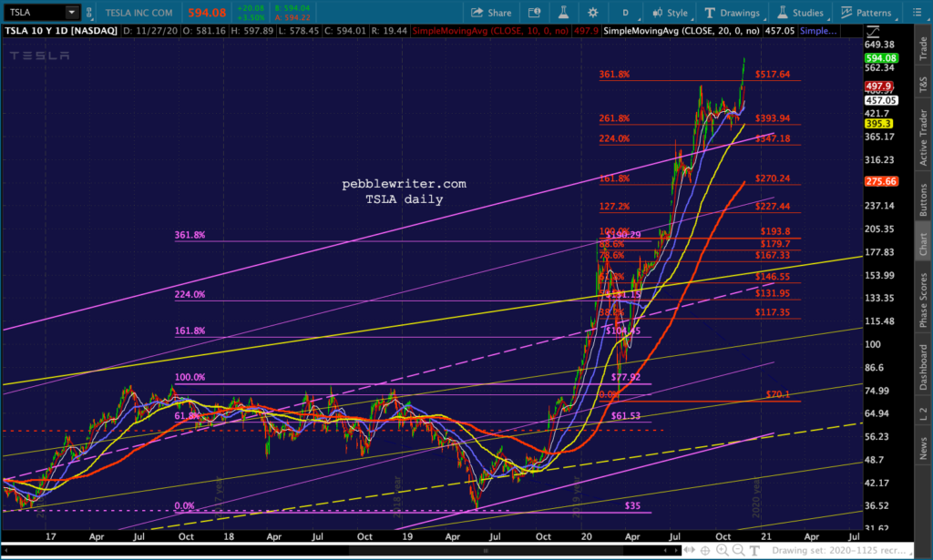
Task: Click the scroll left arrow under chart
Action: point(5,551)
